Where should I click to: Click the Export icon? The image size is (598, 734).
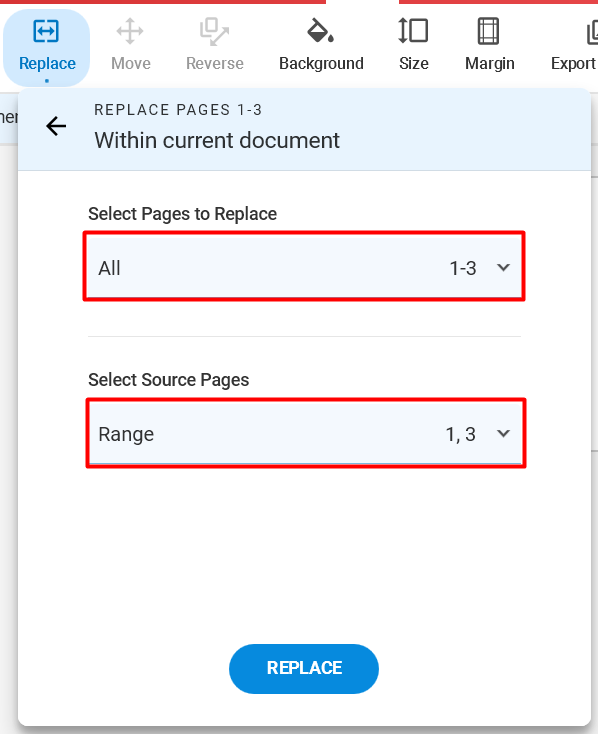(x=591, y=31)
